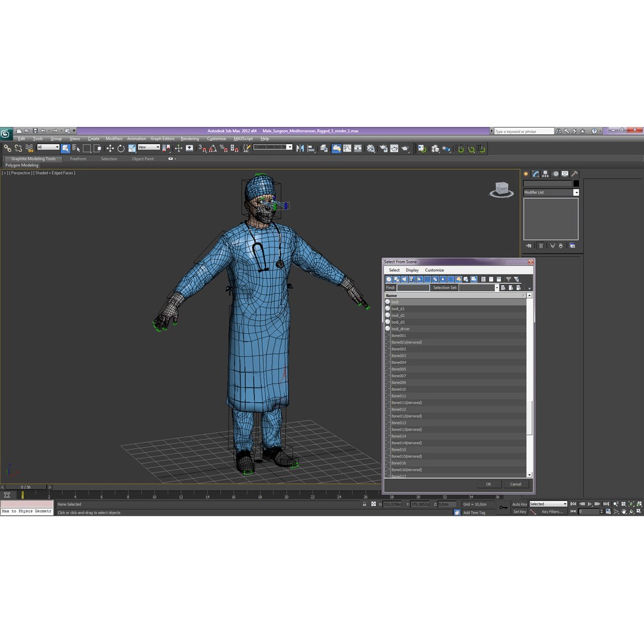
Task: Toggle the Percent Snap icon
Action: (224, 148)
